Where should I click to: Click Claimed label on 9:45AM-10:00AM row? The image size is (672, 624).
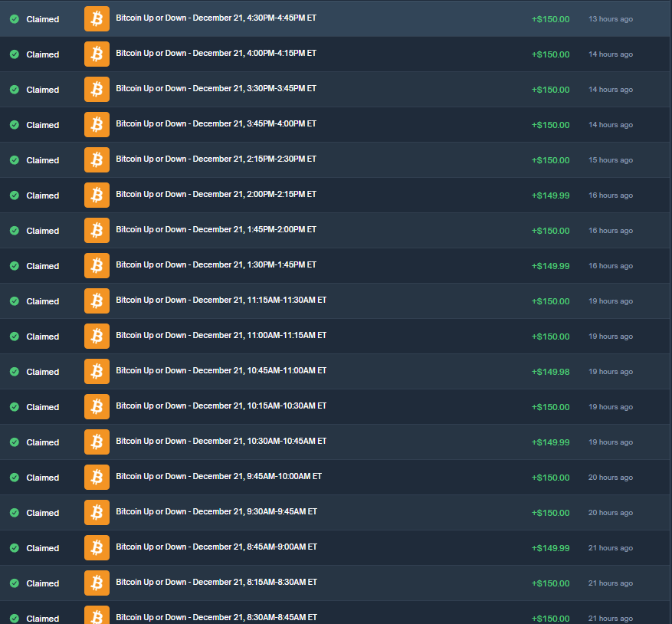[x=43, y=478]
